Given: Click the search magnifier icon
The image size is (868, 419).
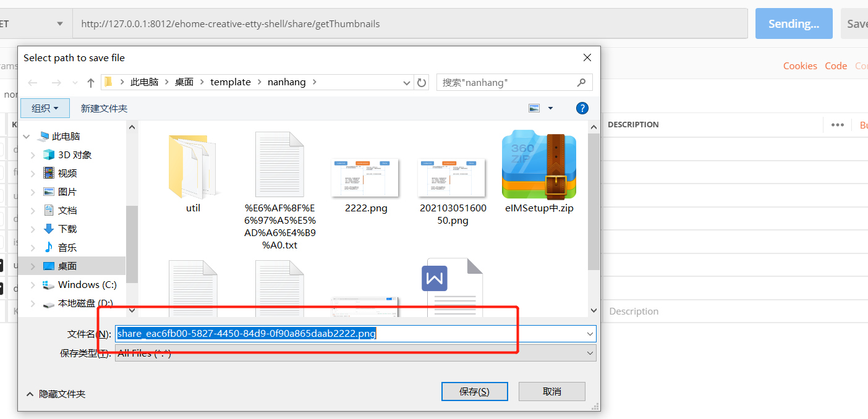Looking at the screenshot, I should pos(581,82).
